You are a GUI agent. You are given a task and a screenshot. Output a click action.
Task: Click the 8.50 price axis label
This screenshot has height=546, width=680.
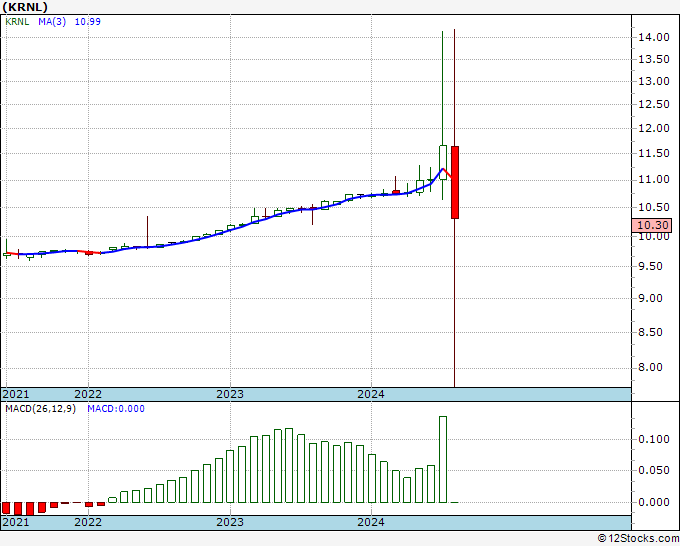(651, 332)
